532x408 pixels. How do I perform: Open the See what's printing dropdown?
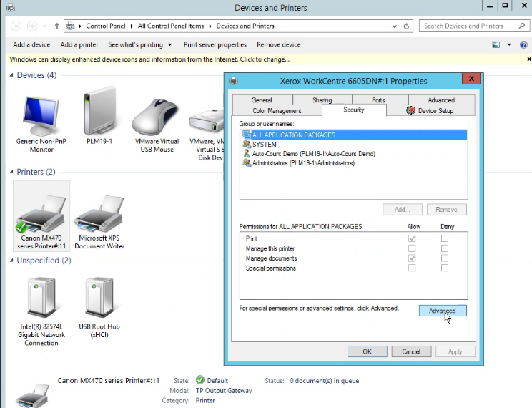point(139,44)
